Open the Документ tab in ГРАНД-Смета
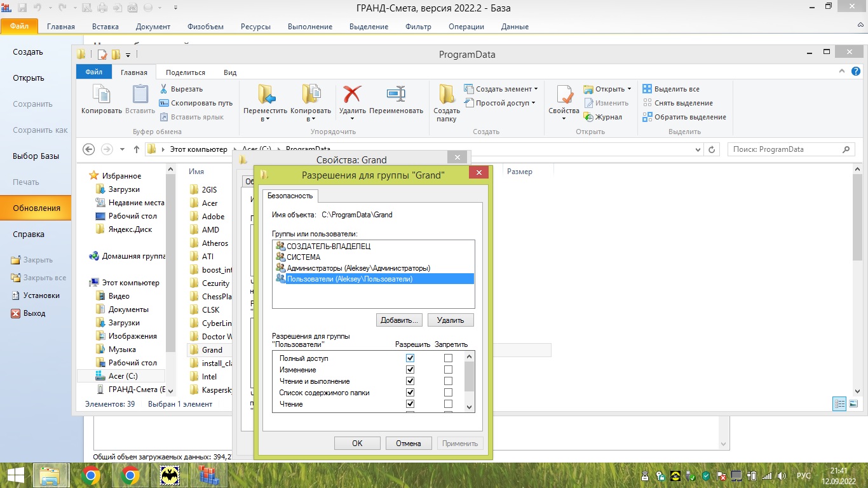 153,27
